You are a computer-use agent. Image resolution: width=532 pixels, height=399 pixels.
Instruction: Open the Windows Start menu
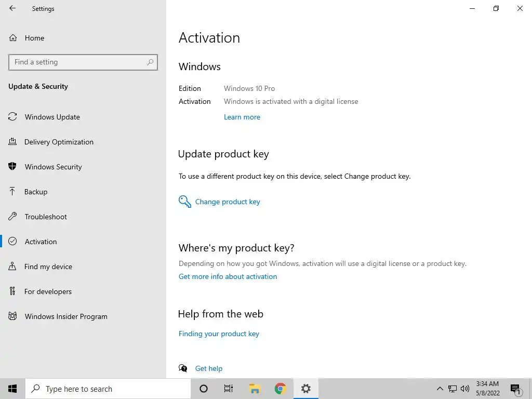click(12, 389)
